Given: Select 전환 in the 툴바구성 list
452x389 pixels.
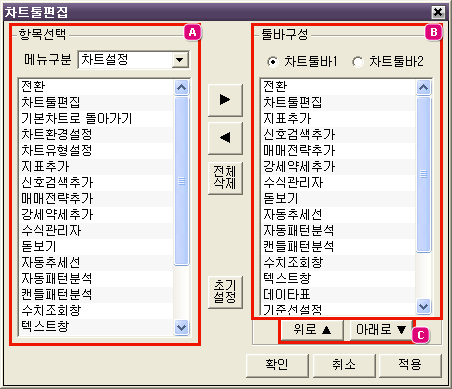Looking at the screenshot, I should pos(338,86).
